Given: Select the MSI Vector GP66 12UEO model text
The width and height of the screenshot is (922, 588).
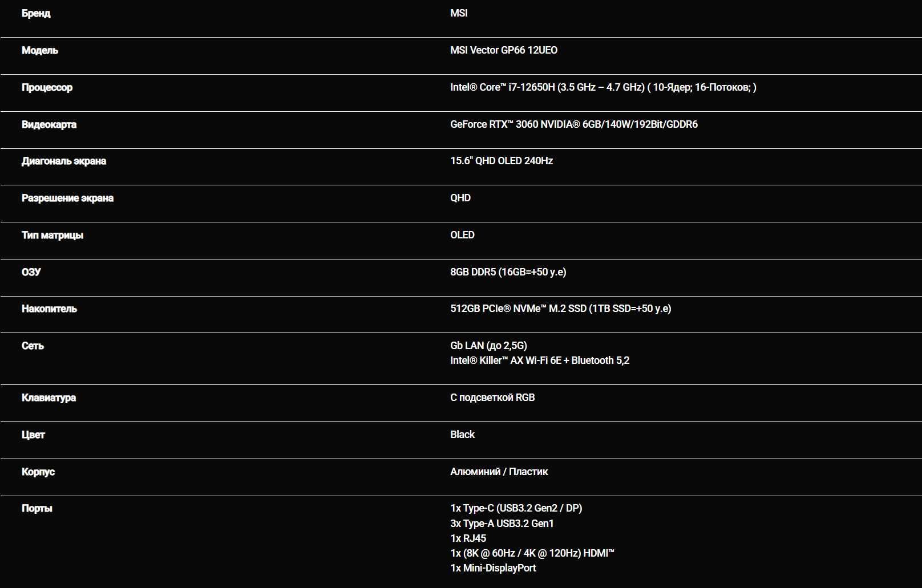Looking at the screenshot, I should (x=504, y=50).
